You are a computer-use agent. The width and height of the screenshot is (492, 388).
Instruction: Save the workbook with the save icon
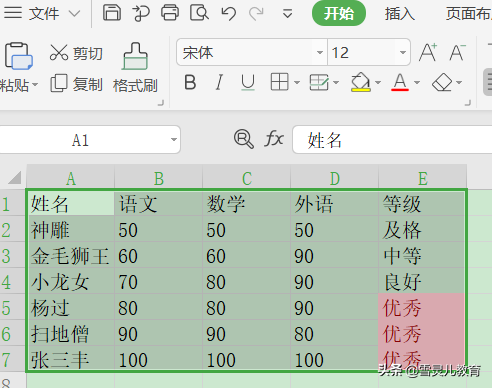click(x=112, y=13)
